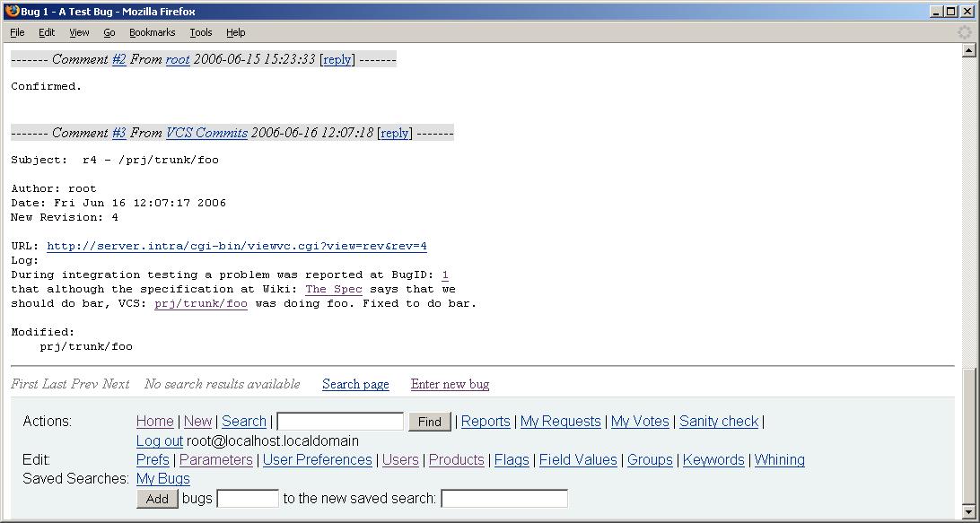This screenshot has width=980, height=523.
Task: Click the Firefox icon in title bar
Action: [x=11, y=12]
